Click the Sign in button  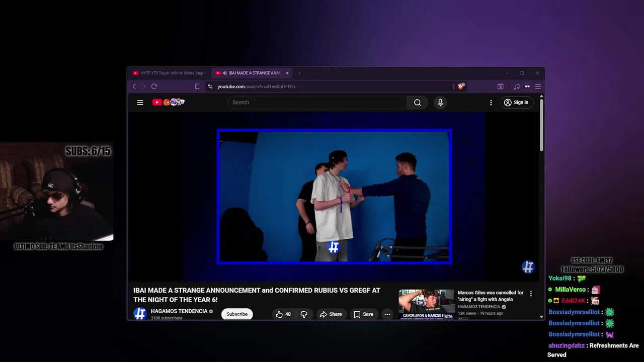coord(516,103)
